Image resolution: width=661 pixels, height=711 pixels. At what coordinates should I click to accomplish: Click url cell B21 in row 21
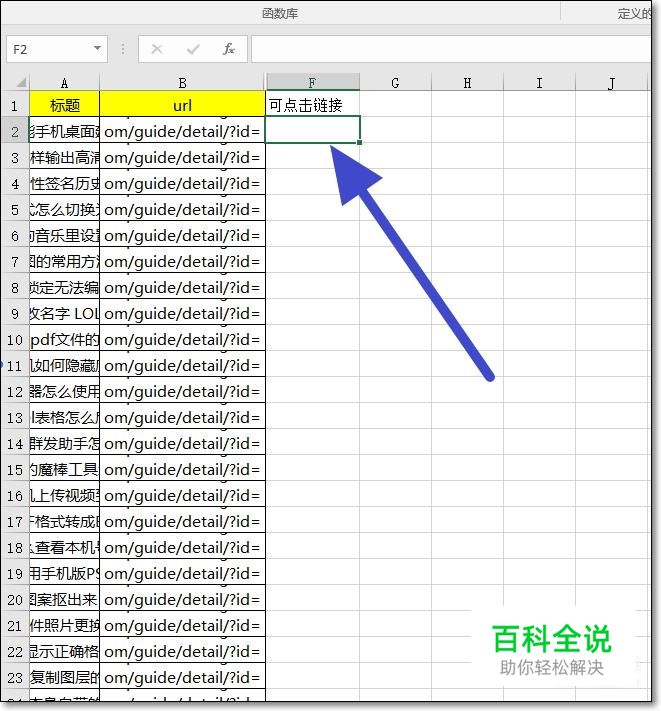[x=182, y=626]
